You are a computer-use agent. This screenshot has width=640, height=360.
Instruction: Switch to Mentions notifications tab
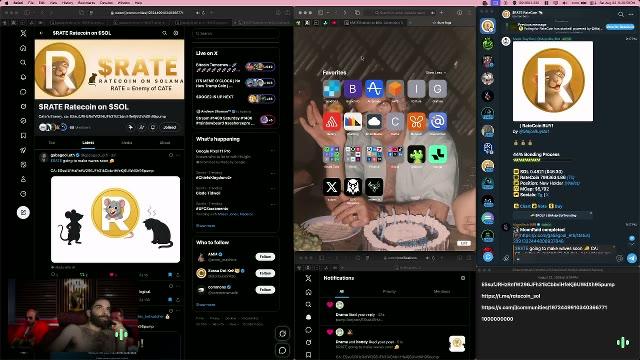pyautogui.click(x=442, y=291)
